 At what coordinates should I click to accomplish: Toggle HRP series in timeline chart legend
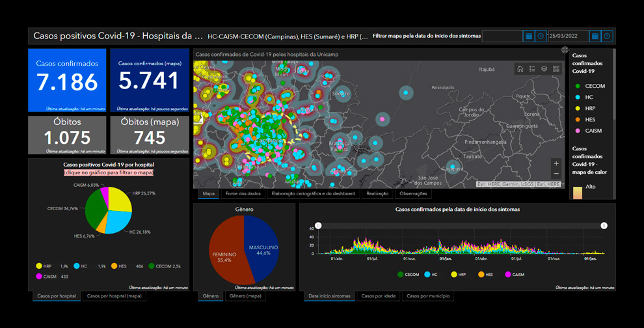point(458,275)
